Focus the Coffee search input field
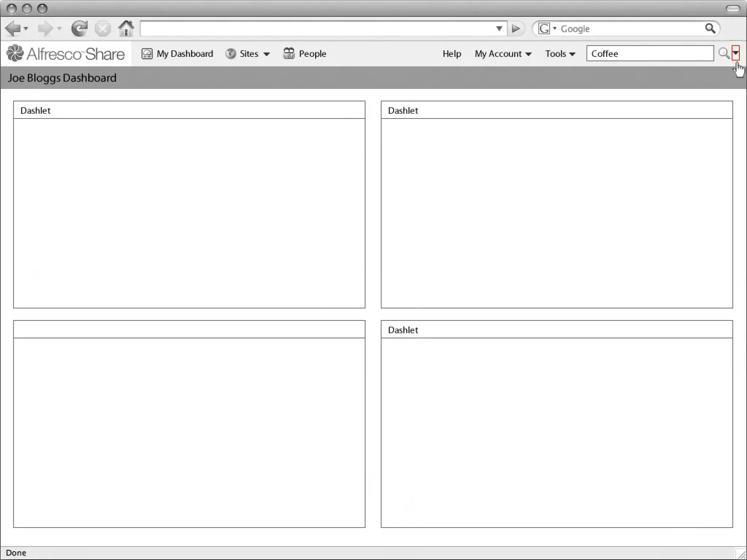 [x=649, y=54]
